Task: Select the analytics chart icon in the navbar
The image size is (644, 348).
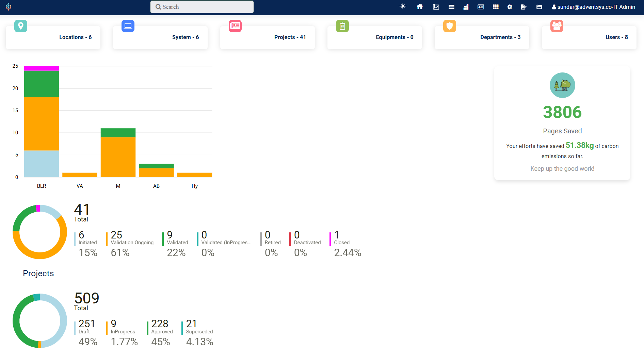Action: pos(466,6)
